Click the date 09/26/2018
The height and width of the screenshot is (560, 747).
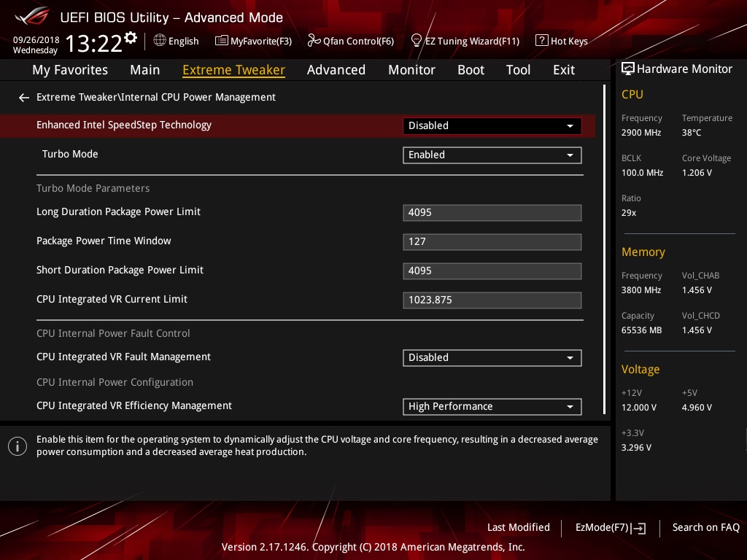36,40
